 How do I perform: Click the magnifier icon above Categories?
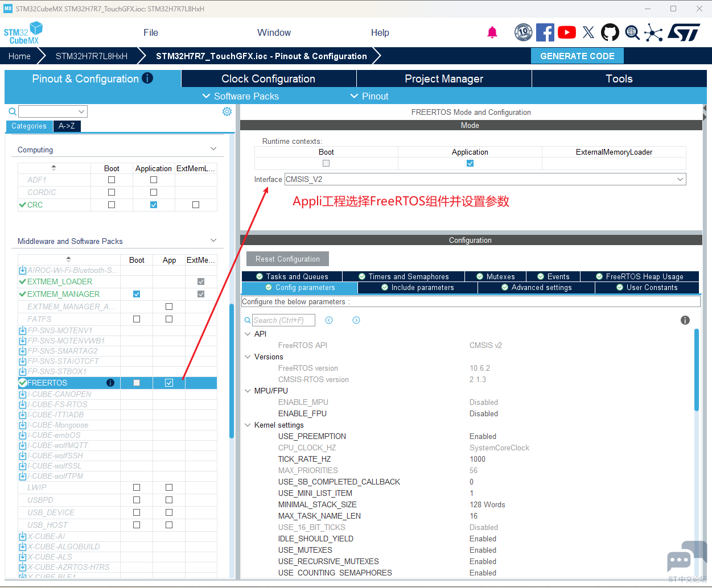[13, 111]
